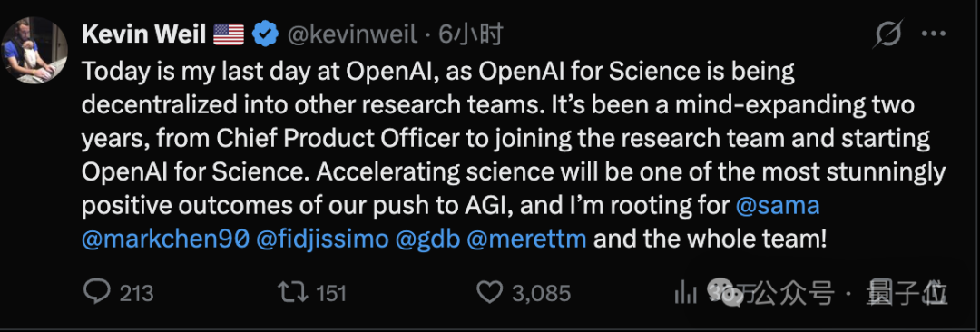Click the 6小时 timestamp
980x332 pixels.
pos(471,34)
